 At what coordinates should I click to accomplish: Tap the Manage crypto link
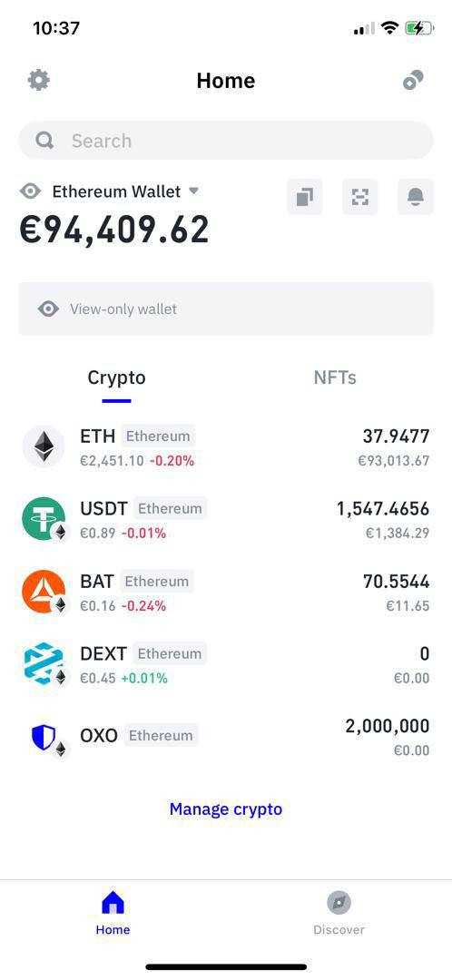[x=226, y=808]
